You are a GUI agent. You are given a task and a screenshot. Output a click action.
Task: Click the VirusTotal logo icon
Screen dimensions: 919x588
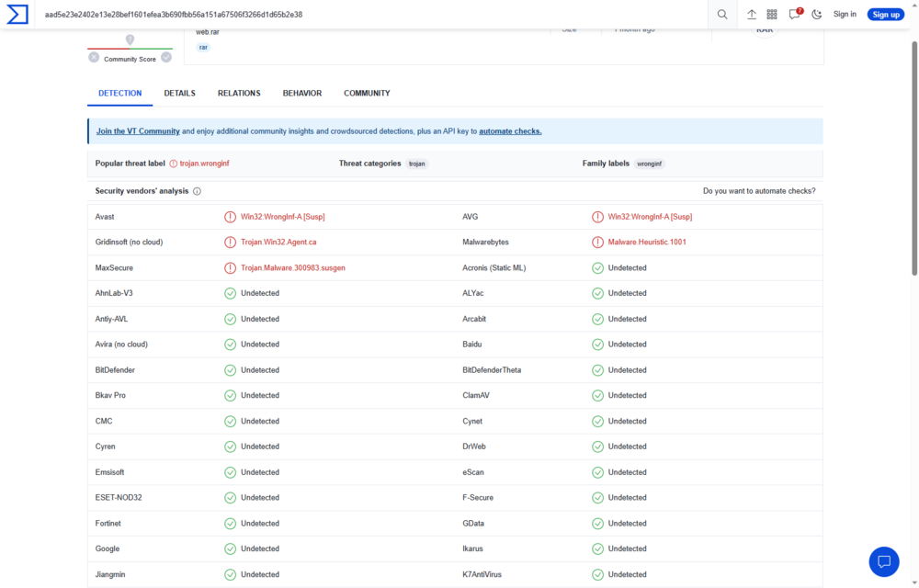17,14
